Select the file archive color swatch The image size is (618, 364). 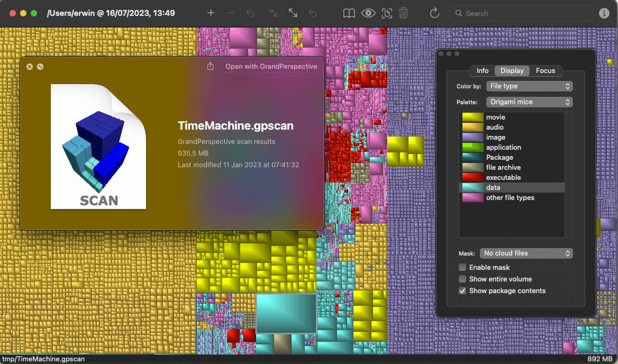pyautogui.click(x=472, y=167)
